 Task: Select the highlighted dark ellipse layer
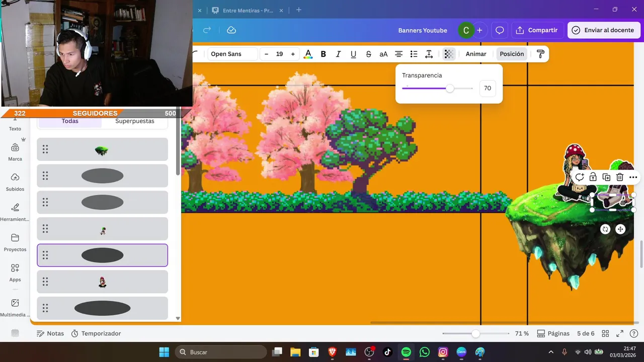102,255
